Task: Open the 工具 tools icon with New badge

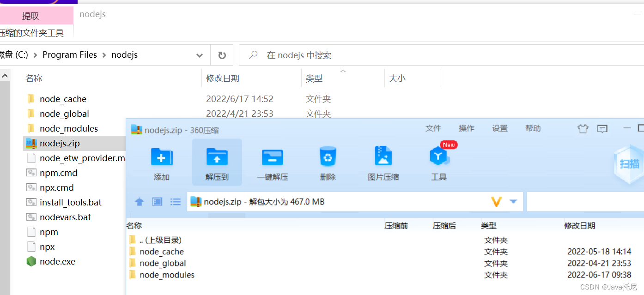Action: [439, 156]
